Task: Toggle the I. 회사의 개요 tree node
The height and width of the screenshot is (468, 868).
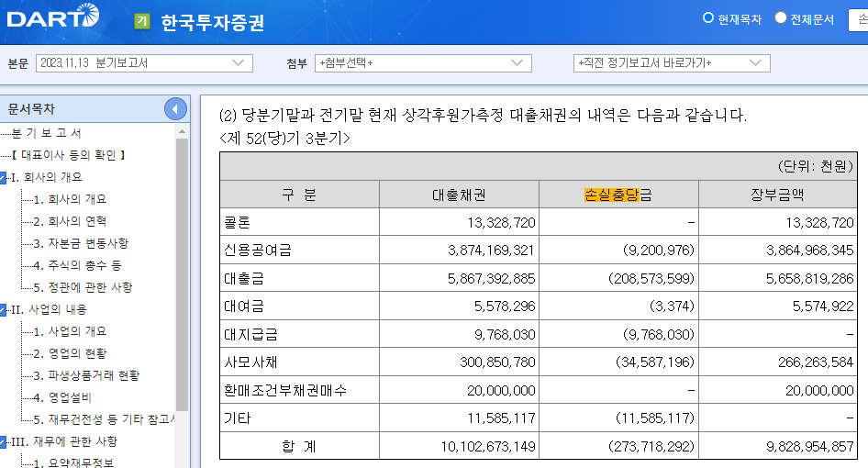Action: coord(3,178)
